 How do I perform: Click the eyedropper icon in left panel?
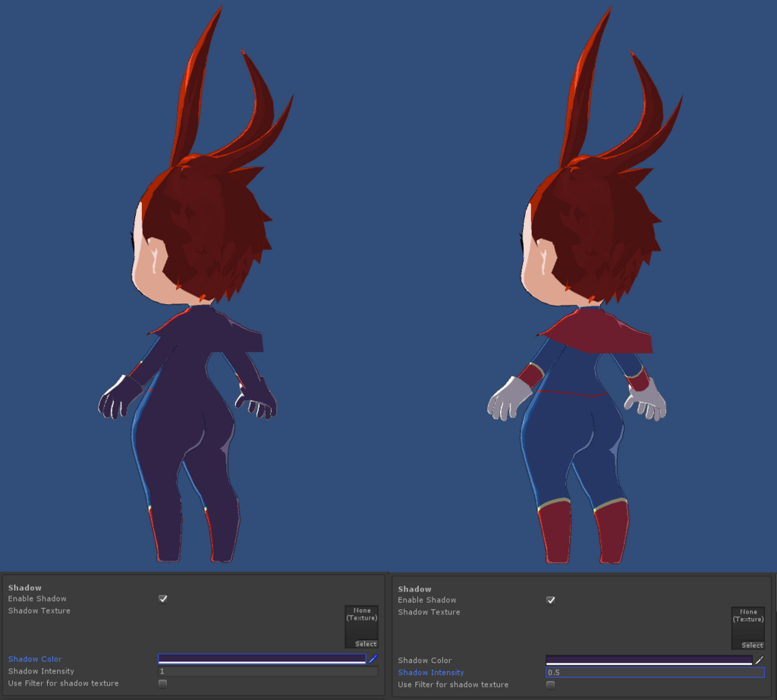373,659
